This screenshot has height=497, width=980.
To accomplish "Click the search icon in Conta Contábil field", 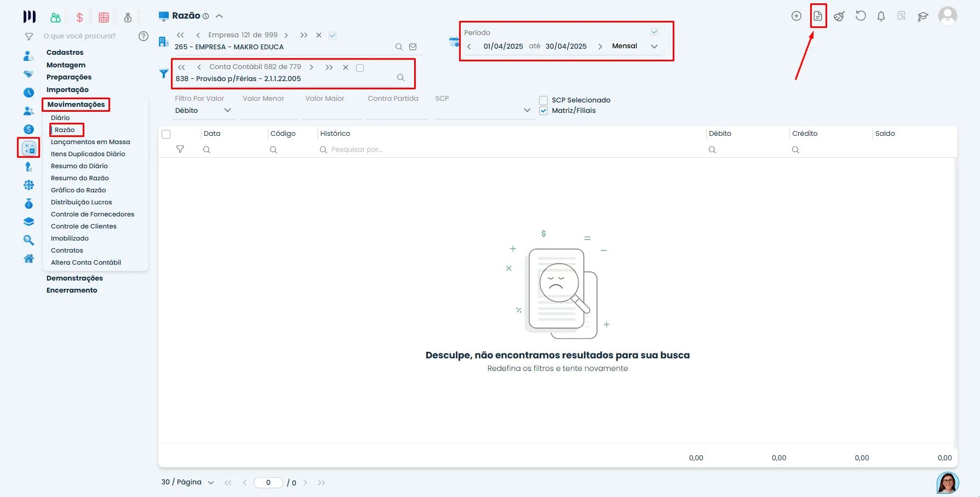I will 400,78.
